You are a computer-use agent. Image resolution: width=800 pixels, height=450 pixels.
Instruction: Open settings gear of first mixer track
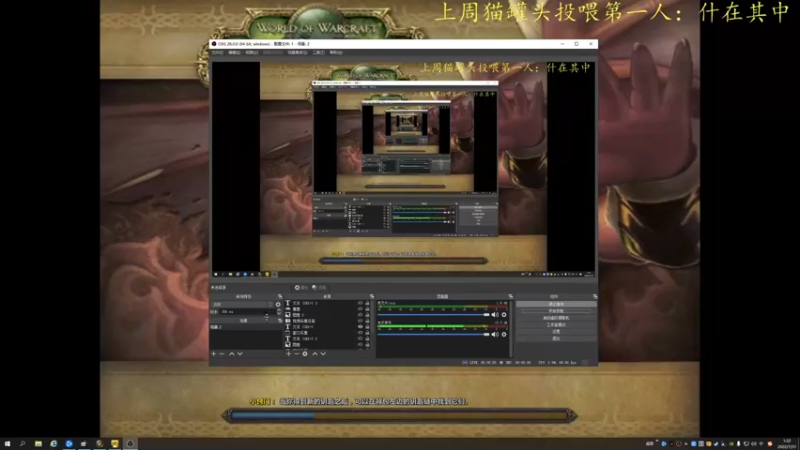[x=504, y=315]
